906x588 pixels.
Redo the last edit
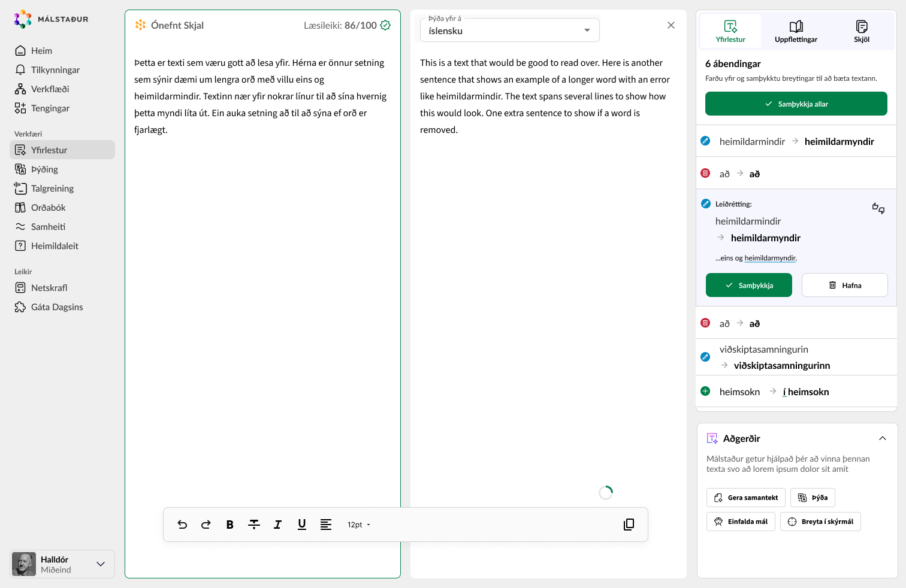tap(206, 525)
